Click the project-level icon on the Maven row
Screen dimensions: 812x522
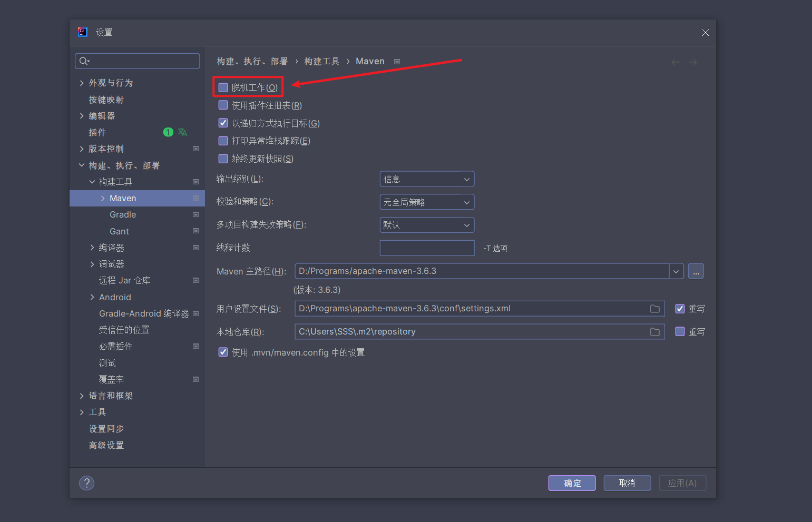(196, 198)
